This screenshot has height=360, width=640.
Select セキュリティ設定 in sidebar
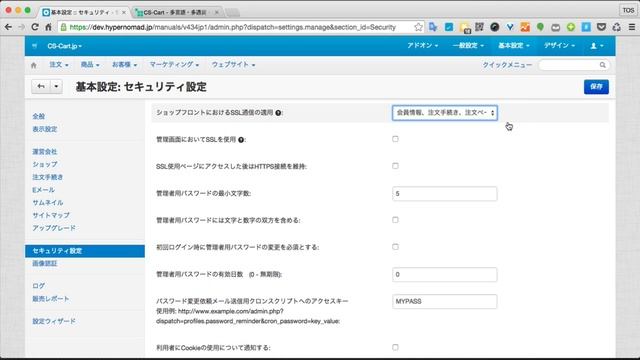point(85,251)
